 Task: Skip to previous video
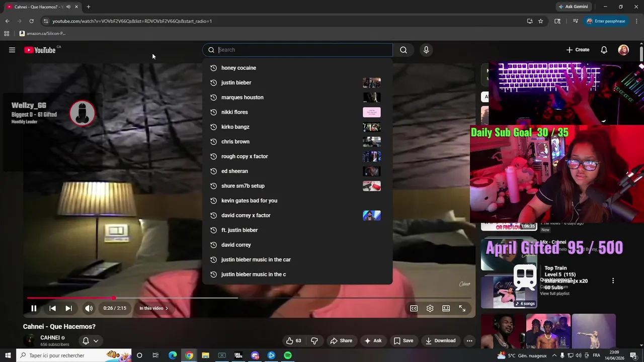(52, 308)
